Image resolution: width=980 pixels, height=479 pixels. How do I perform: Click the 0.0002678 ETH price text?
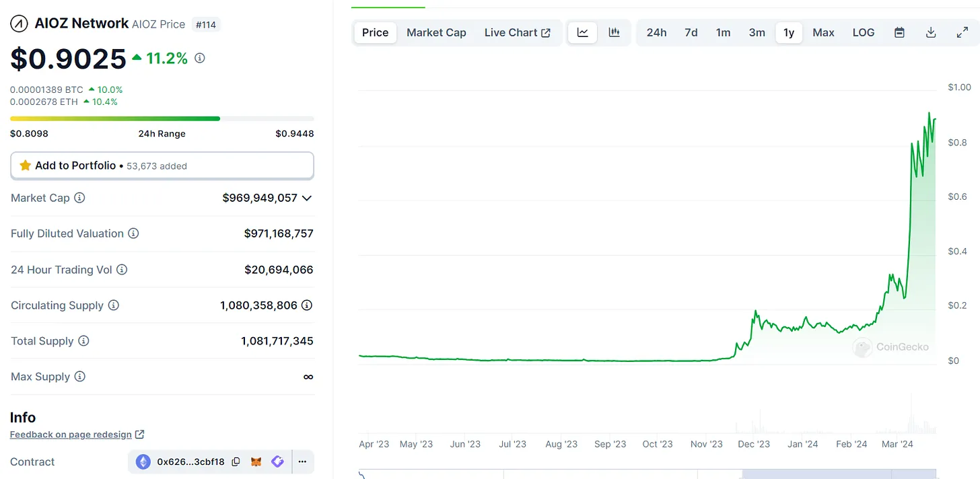click(x=44, y=102)
